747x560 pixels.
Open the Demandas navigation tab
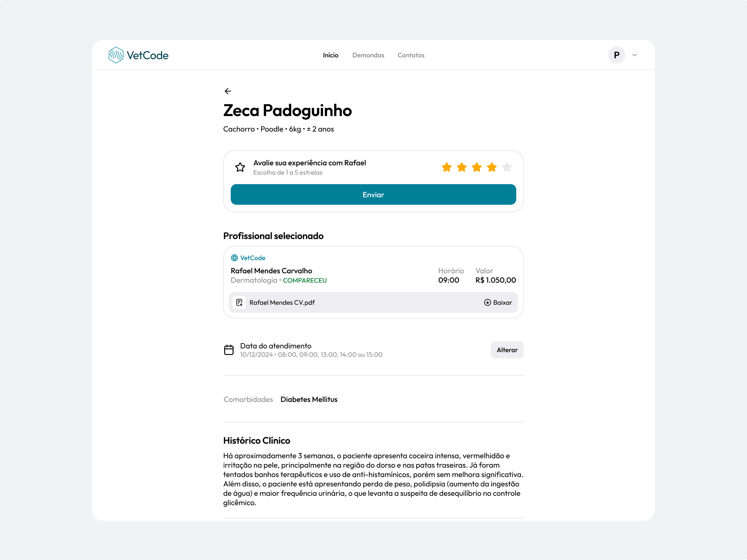(x=368, y=55)
